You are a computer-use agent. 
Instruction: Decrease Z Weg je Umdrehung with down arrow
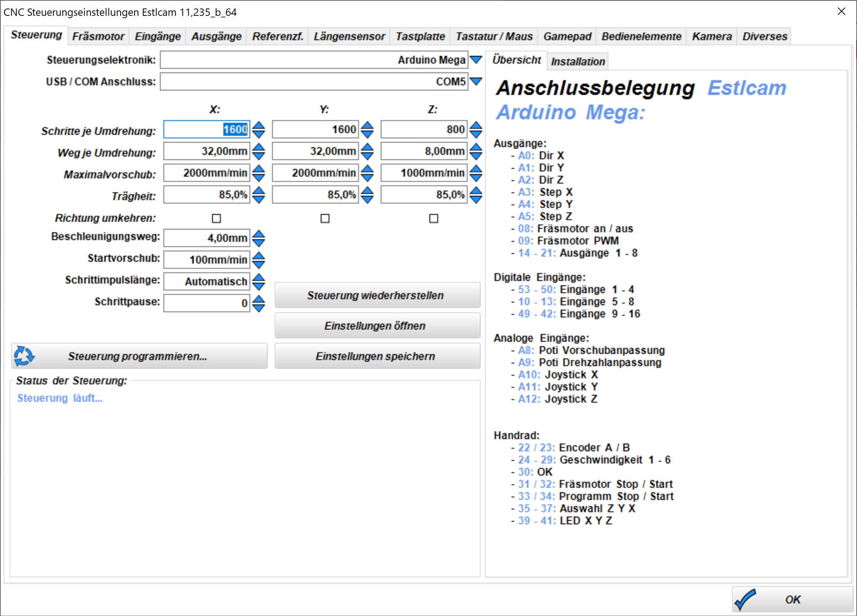(x=476, y=155)
